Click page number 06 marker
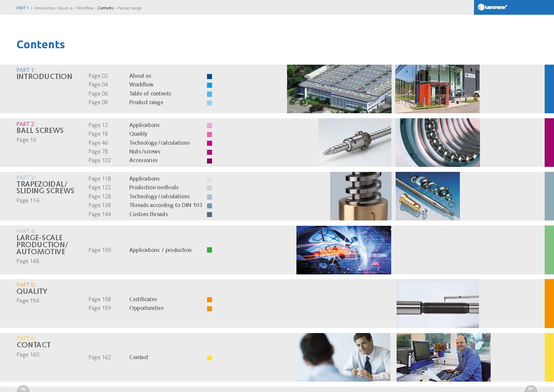 tap(23, 389)
